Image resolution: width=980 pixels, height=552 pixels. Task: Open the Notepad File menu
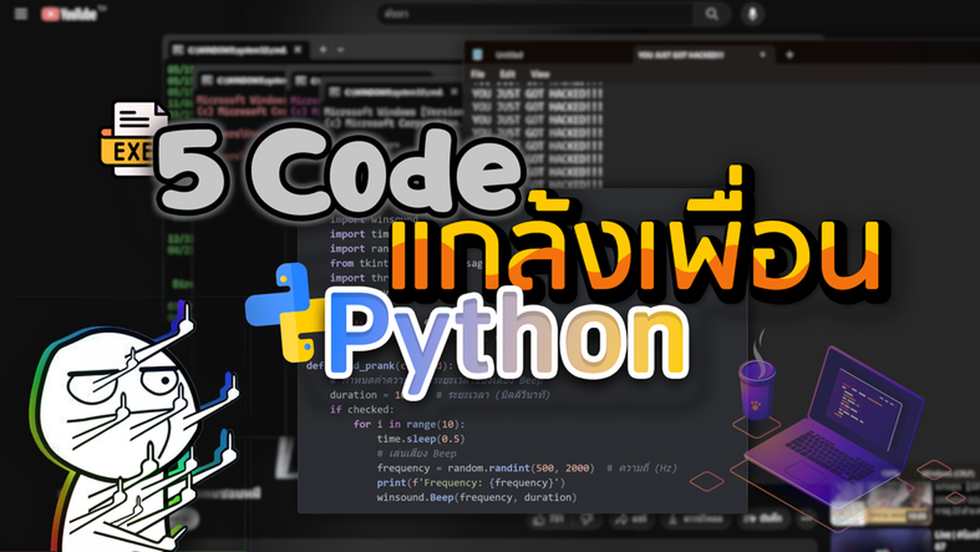478,74
